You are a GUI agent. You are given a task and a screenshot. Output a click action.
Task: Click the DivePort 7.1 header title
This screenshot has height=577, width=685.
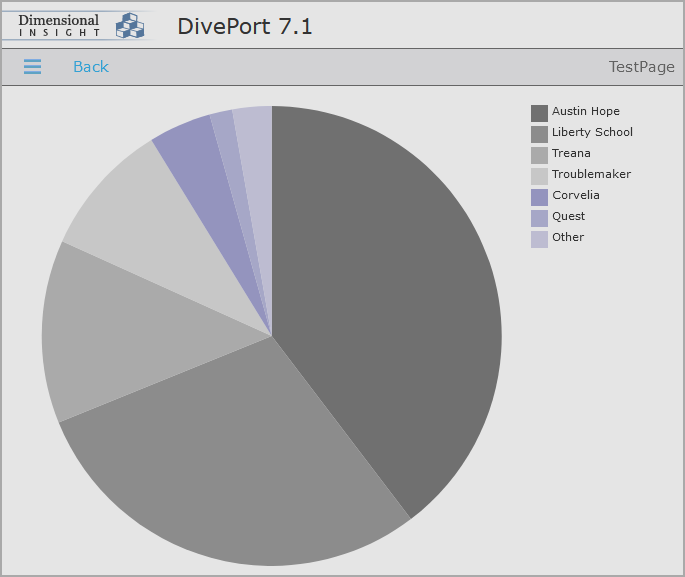click(x=245, y=26)
